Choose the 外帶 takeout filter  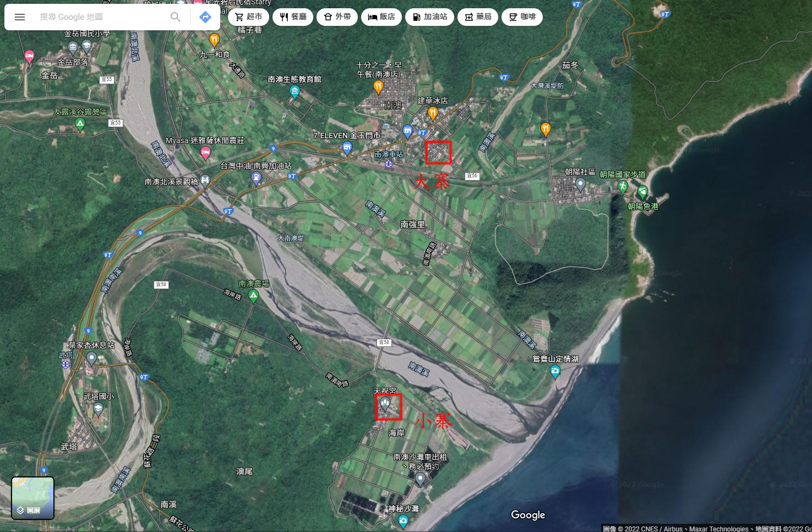[x=337, y=17]
